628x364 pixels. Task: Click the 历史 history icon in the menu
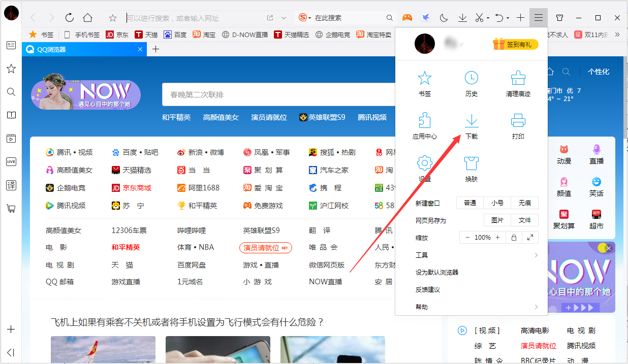(x=471, y=83)
